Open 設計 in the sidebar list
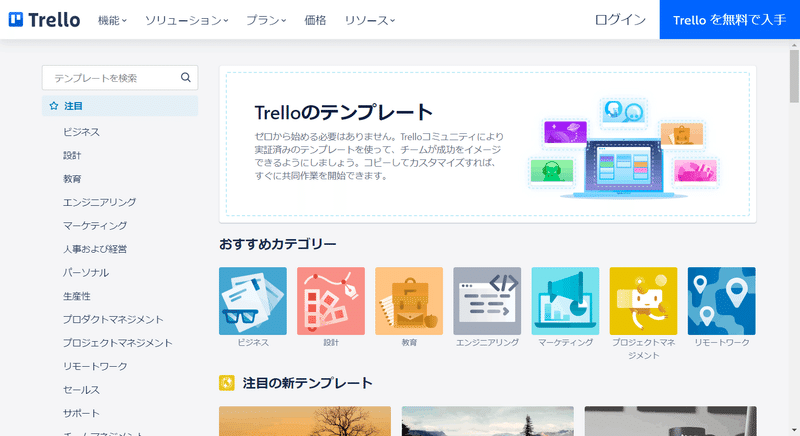Viewport: 800px width, 436px height. [72, 156]
